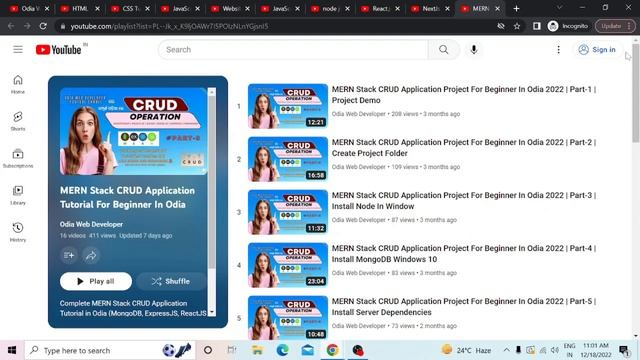Show hidden system tray icons
The height and width of the screenshot is (360, 640).
pyautogui.click(x=507, y=350)
